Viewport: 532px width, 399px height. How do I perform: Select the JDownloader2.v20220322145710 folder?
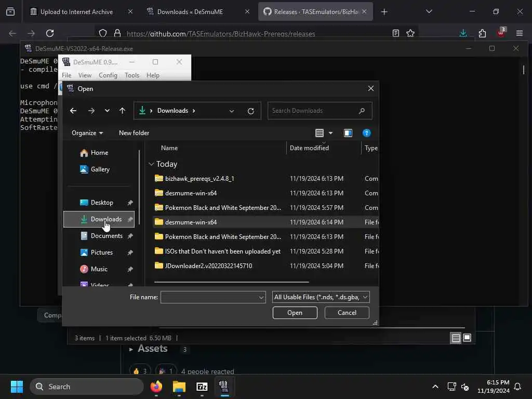264,266
